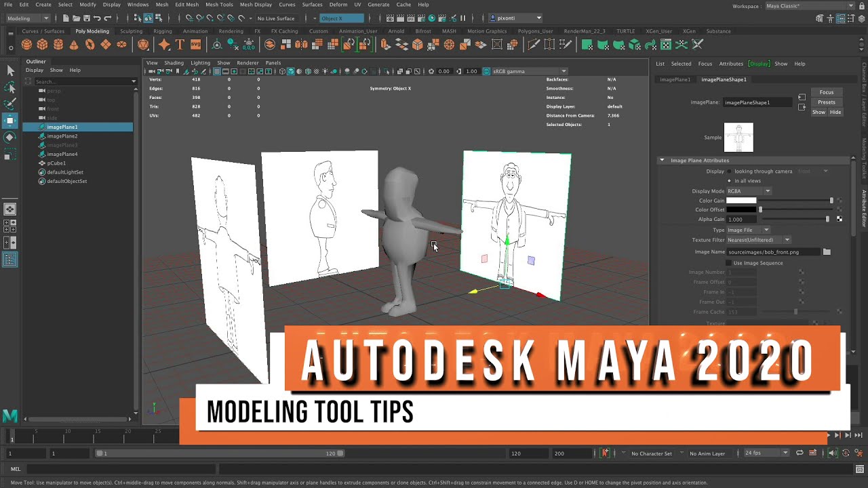The image size is (868, 488).
Task: Open the Display Mode RGBA dropdown
Action: pos(749,191)
